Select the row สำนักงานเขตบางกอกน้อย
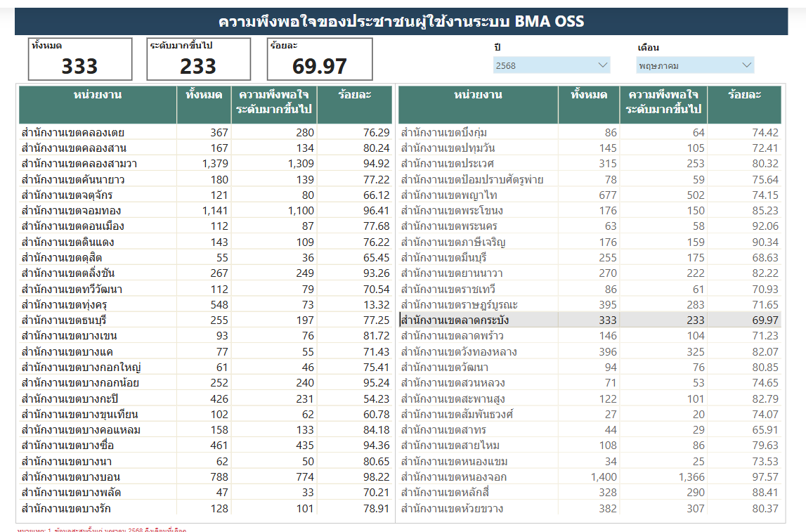Screen dimensions: 806x532 (x=206, y=383)
